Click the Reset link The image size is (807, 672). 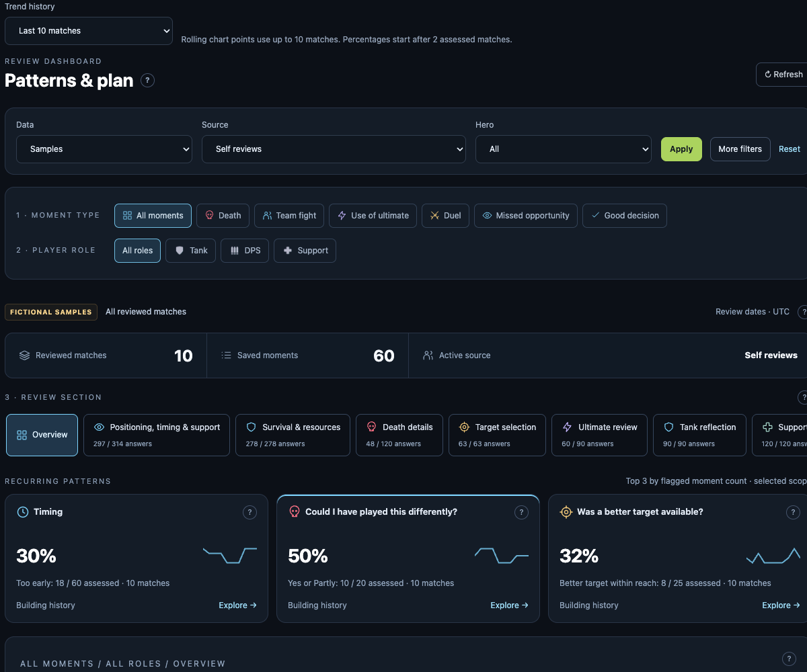tap(790, 149)
